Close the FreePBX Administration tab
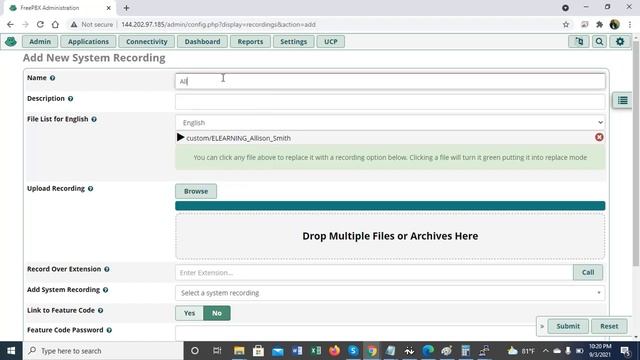The height and width of the screenshot is (360, 640). pyautogui.click(x=109, y=8)
